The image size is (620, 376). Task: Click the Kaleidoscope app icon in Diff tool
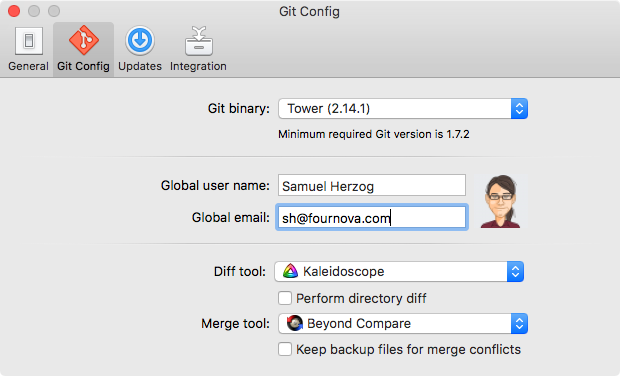[290, 271]
